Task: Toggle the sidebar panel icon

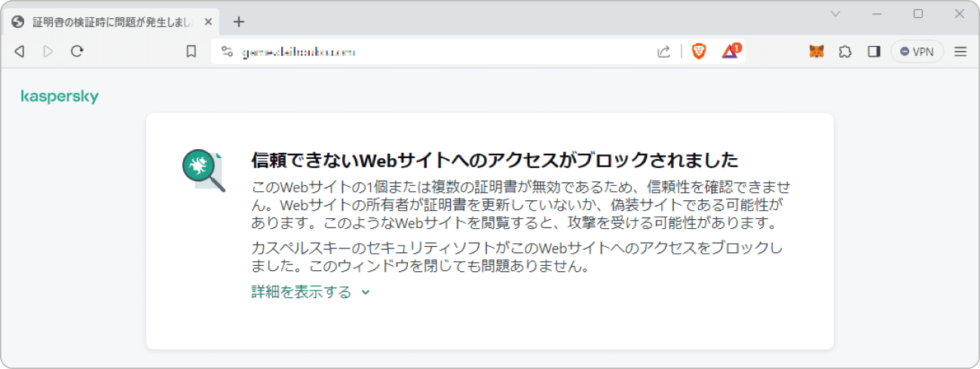Action: click(x=874, y=52)
